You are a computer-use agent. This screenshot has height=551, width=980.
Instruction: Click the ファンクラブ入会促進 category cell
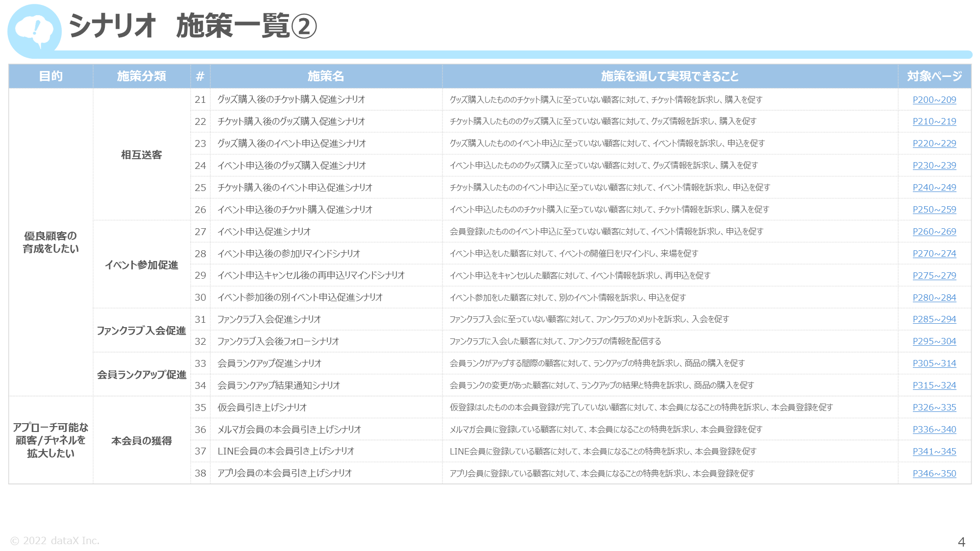(x=142, y=331)
